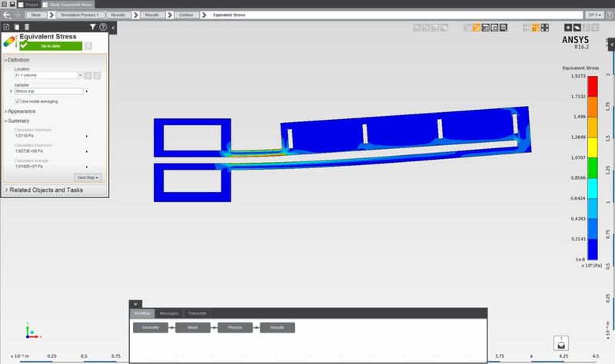Screen dimensions: 615x364
Task: Collapse the Definition section
Action: click(5, 60)
